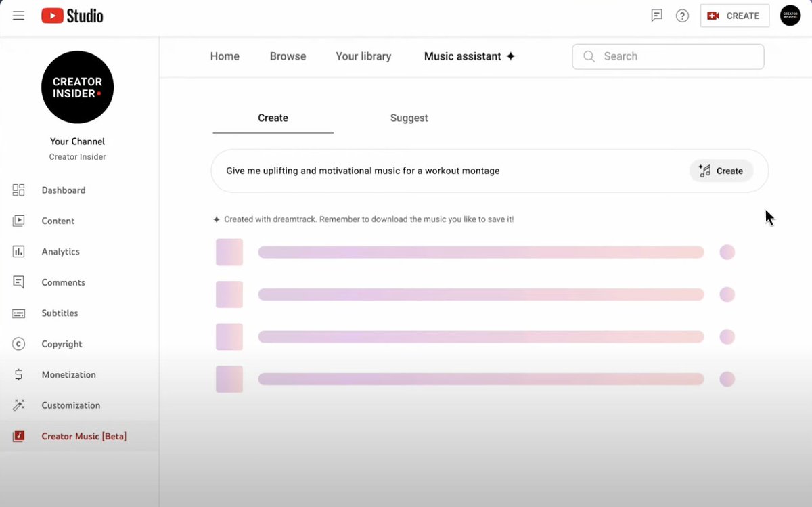Image resolution: width=812 pixels, height=507 pixels.
Task: Click the Monetization dollar icon
Action: click(18, 375)
